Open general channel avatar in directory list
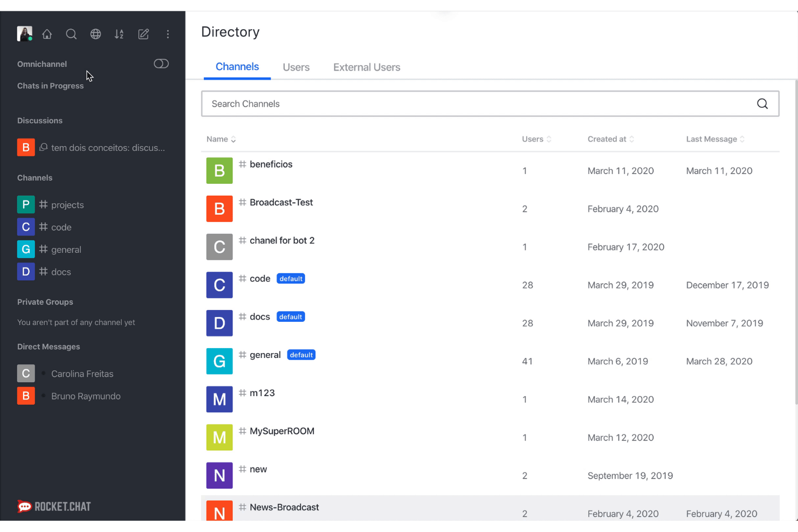This screenshot has height=532, width=798. point(219,361)
